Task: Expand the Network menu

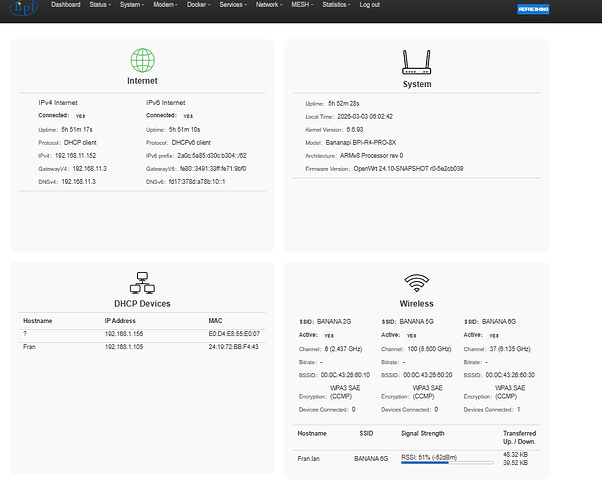Action: 267,5
